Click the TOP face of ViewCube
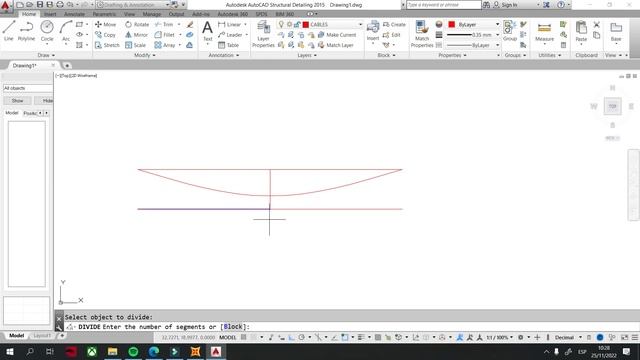 [x=613, y=107]
